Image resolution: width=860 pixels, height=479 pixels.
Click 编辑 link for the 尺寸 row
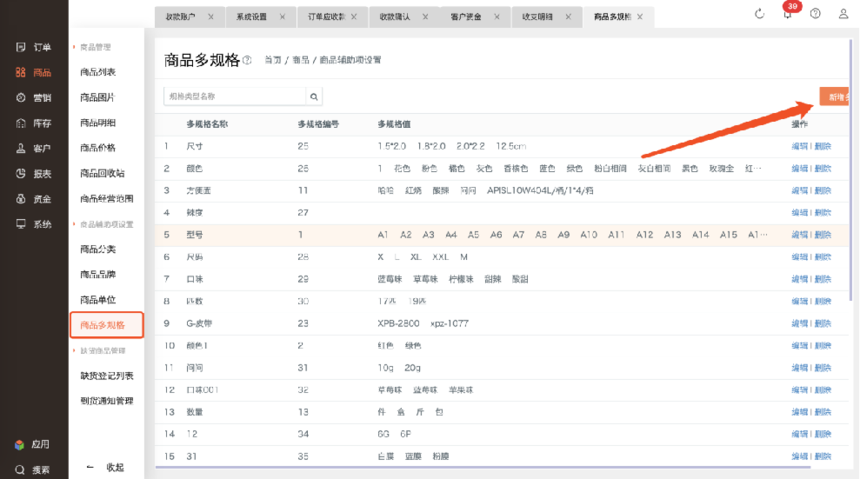coord(800,146)
